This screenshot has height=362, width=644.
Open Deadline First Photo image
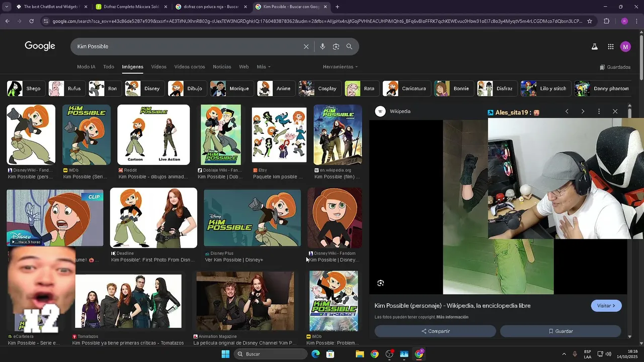[x=153, y=218]
